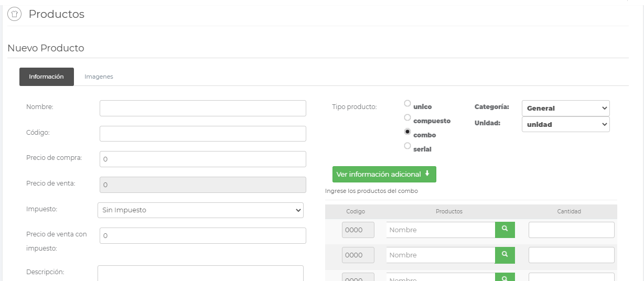Click the Productos shirt icon in header
The width and height of the screenshot is (644, 281).
pyautogui.click(x=15, y=15)
